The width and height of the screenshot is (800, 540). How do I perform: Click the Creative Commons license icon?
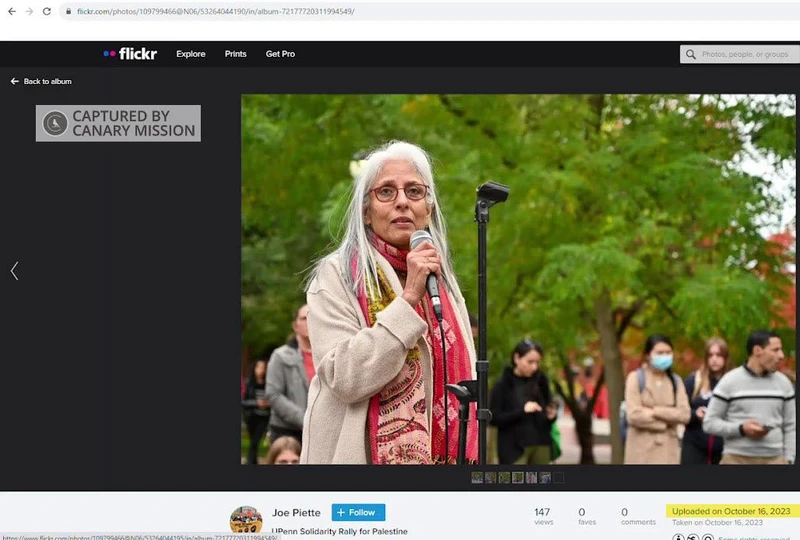click(x=679, y=537)
